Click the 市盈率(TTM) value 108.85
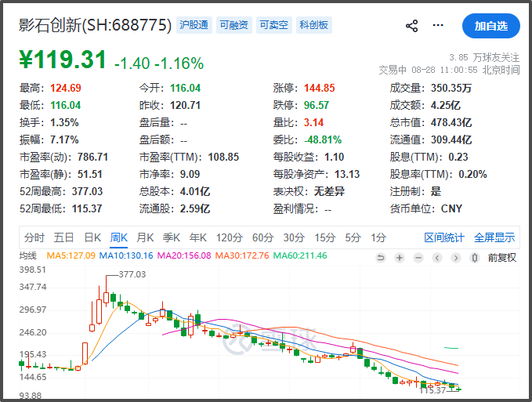The image size is (532, 402). point(223,157)
